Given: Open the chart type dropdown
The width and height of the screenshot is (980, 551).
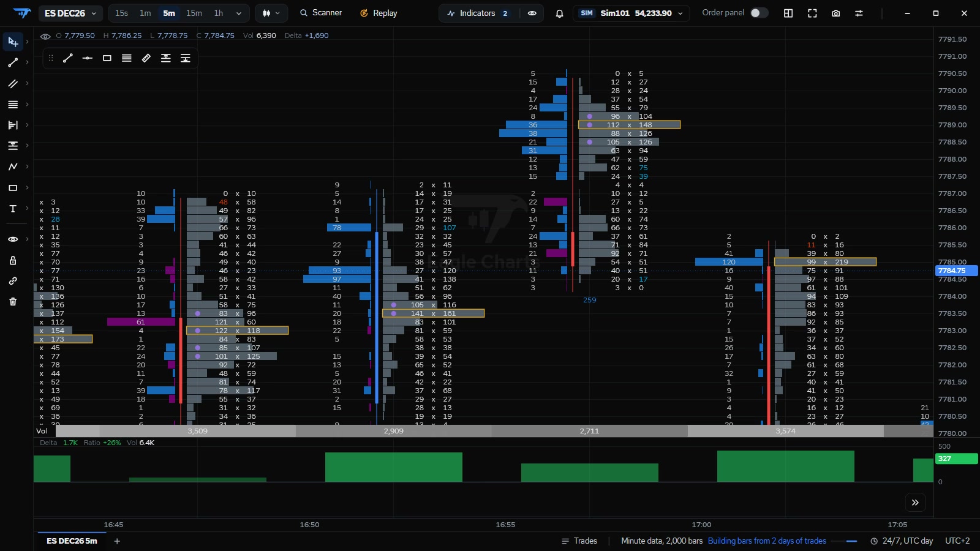Looking at the screenshot, I should (271, 13).
